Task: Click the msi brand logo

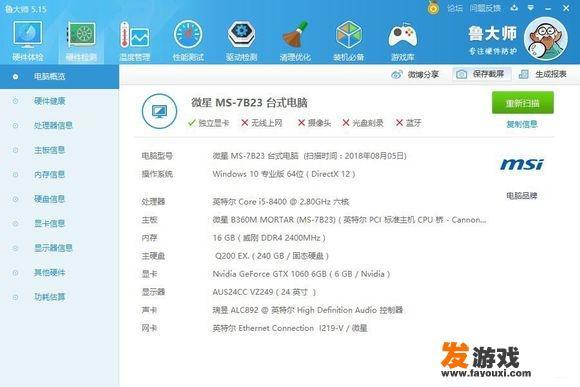Action: point(522,164)
